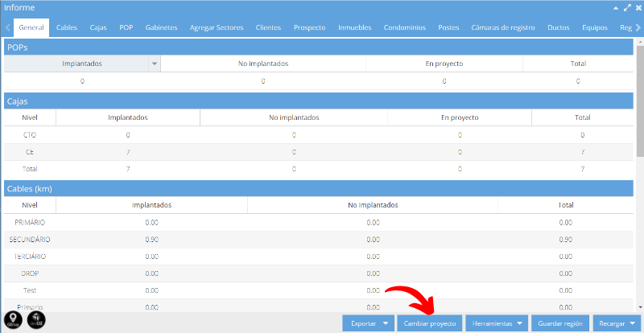Select the Test row in Cables
This screenshot has width=644, height=333.
319,290
